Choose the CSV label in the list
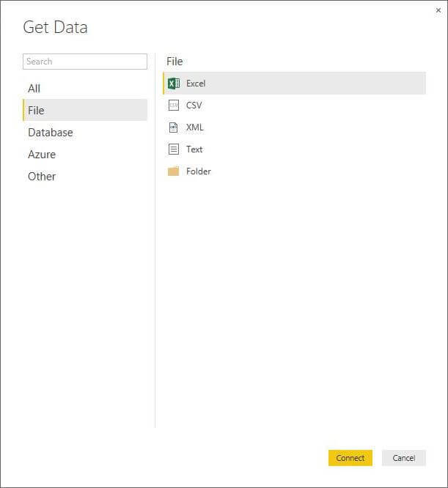The width and height of the screenshot is (448, 488). (194, 106)
